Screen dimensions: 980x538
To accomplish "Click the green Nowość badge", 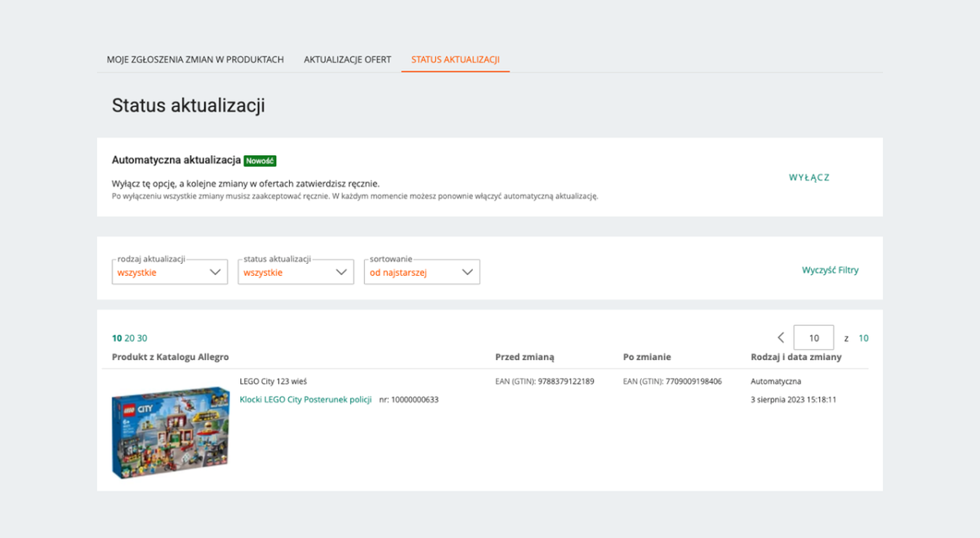I will pos(260,161).
